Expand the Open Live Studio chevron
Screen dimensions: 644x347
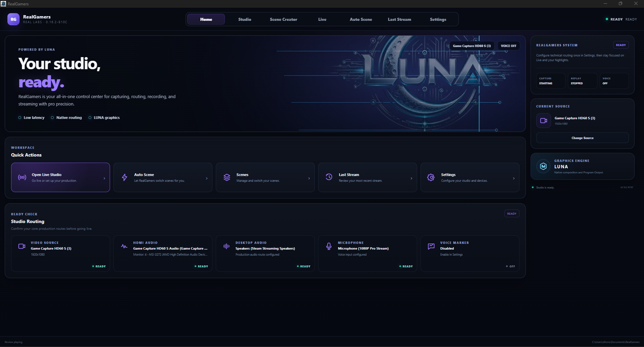(x=104, y=178)
